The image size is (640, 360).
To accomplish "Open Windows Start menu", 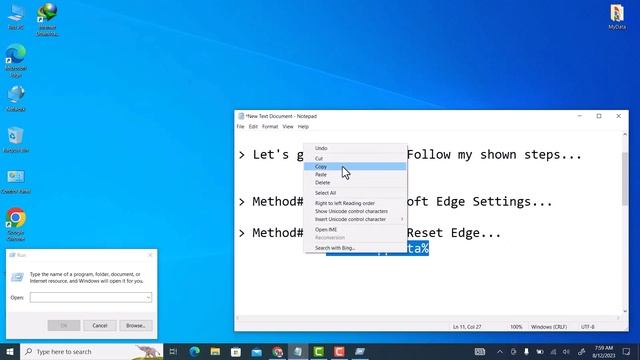I will (10, 351).
